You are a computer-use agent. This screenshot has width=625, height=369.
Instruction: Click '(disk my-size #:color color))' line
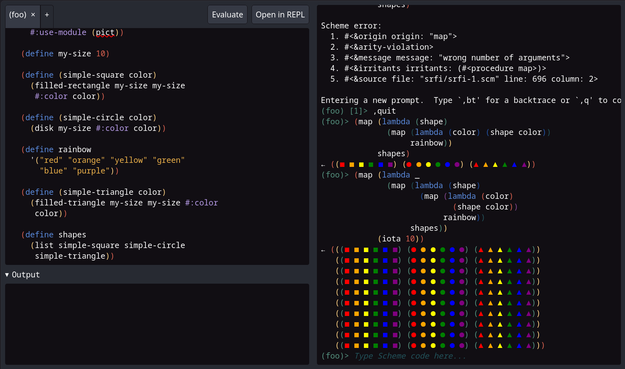[98, 128]
